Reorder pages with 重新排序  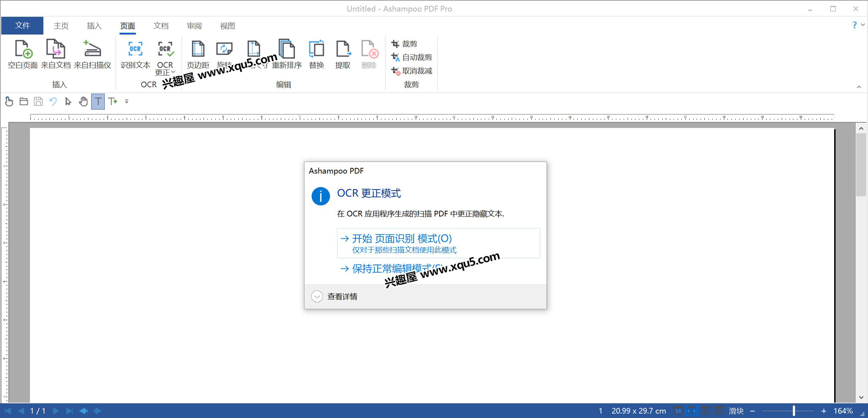pyautogui.click(x=287, y=54)
